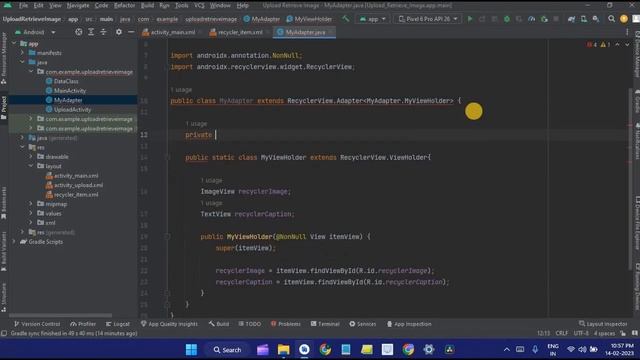Viewport: 640px width, 360px height.
Task: Open Pixel 6 Pro API 26 device dropdown
Action: tap(427, 19)
